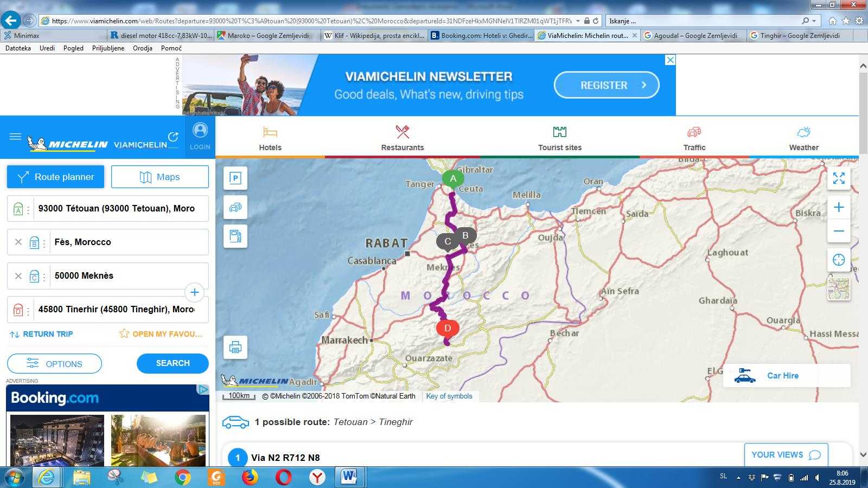Open browser home page icon
The image size is (868, 488).
point(832,21)
